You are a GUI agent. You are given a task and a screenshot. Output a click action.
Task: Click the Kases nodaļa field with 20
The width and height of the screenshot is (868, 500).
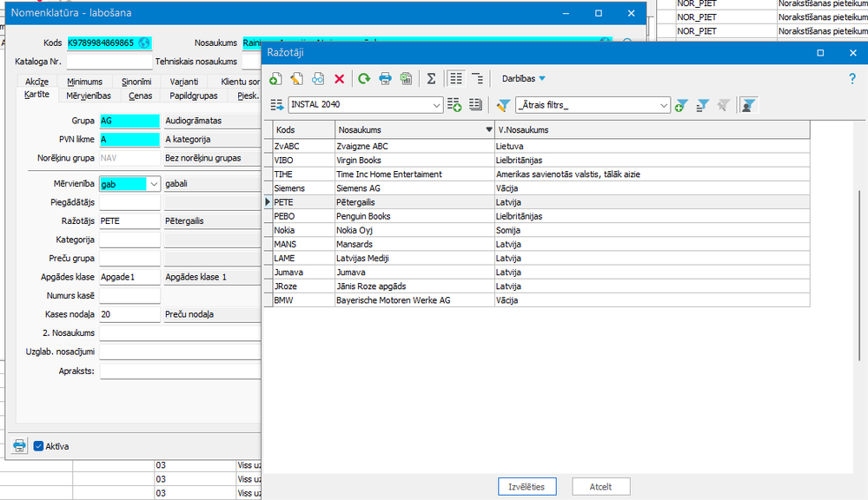point(129,314)
